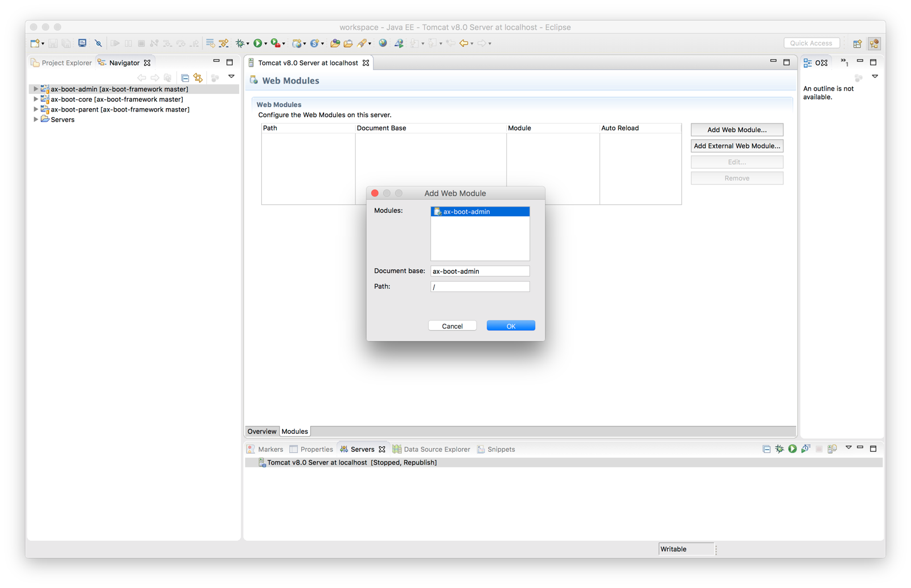Click the Path text field in dialog

coord(480,287)
